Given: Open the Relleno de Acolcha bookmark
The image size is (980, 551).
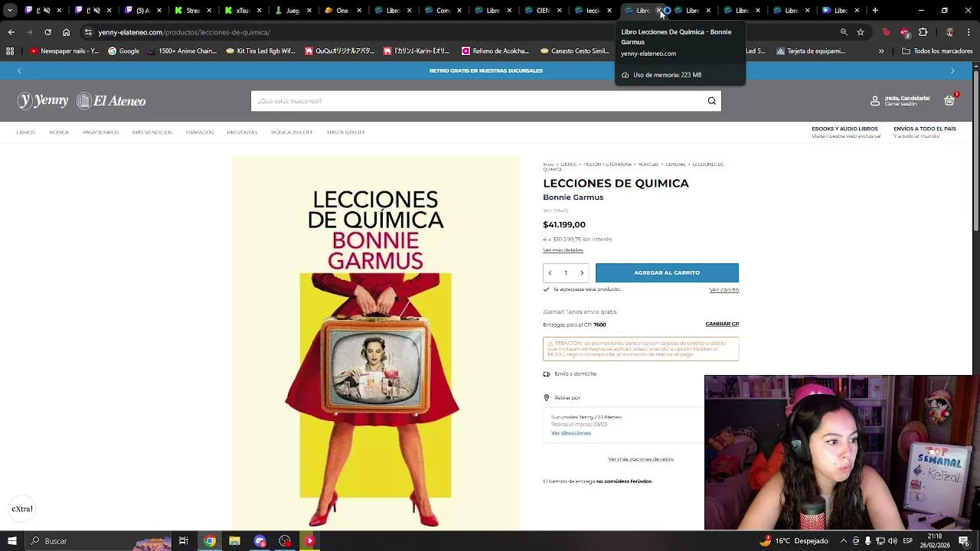Looking at the screenshot, I should click(x=495, y=51).
